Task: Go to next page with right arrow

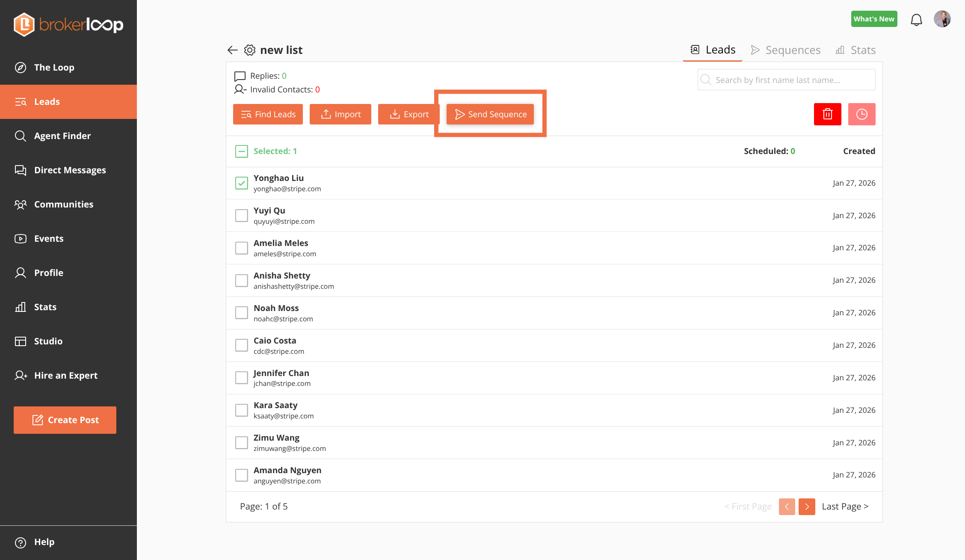Action: click(x=807, y=507)
